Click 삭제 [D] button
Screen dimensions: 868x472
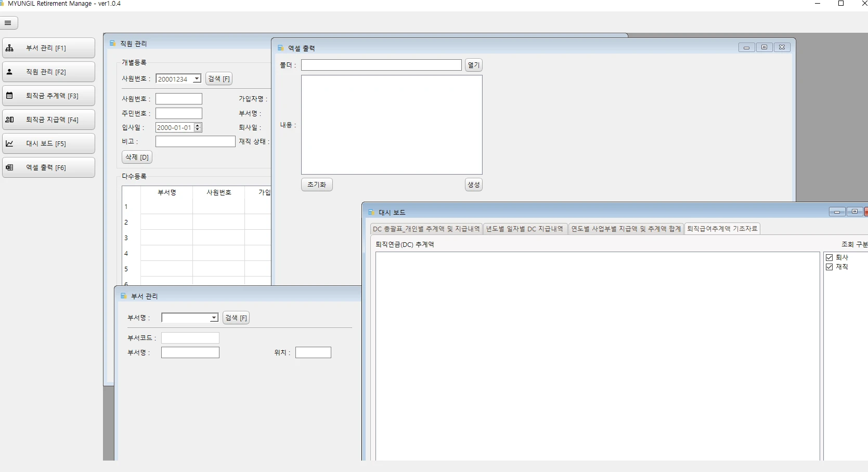pyautogui.click(x=137, y=157)
